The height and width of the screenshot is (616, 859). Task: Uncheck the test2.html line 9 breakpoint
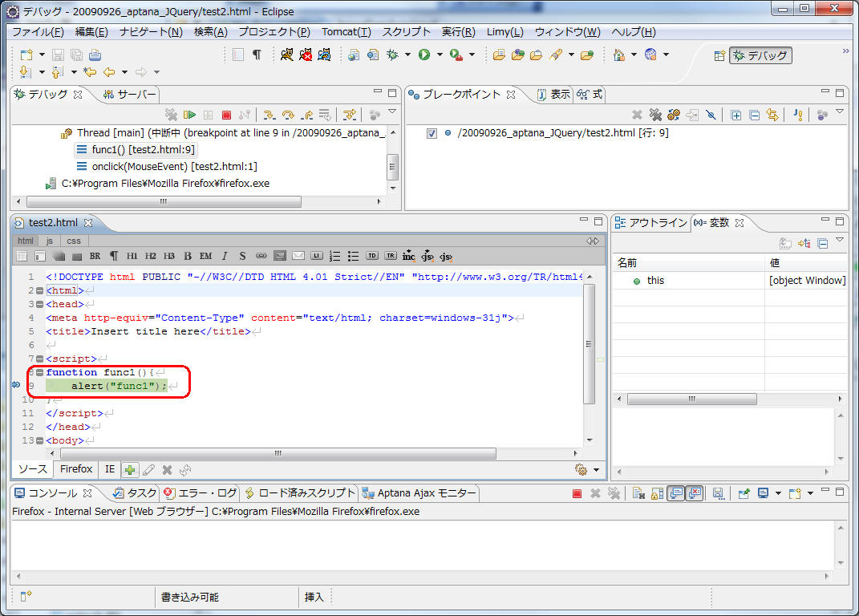432,133
